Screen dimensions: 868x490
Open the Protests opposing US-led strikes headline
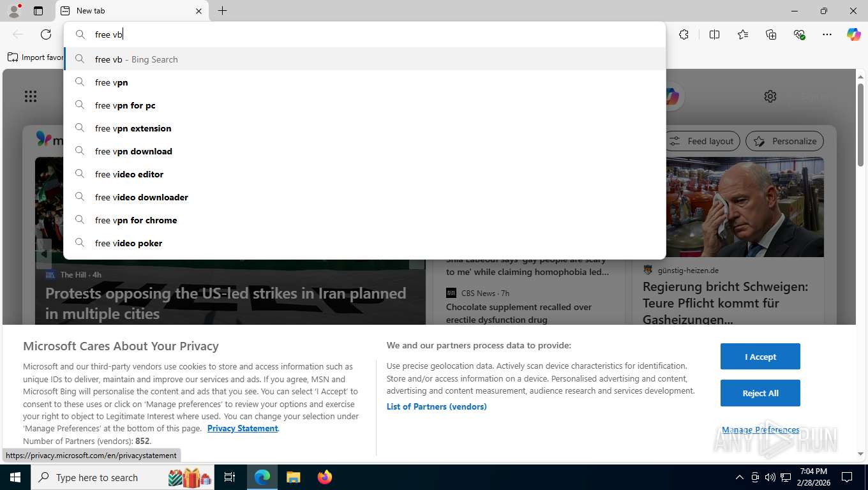click(226, 304)
